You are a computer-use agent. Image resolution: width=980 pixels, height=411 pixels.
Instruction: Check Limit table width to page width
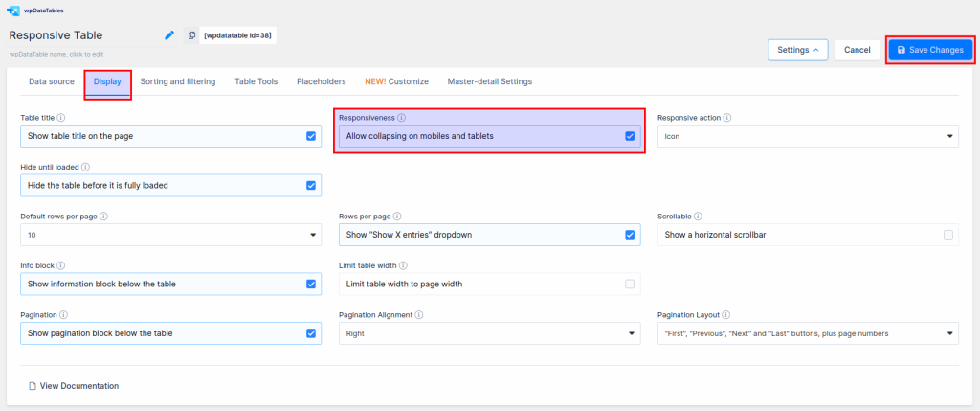pos(630,284)
